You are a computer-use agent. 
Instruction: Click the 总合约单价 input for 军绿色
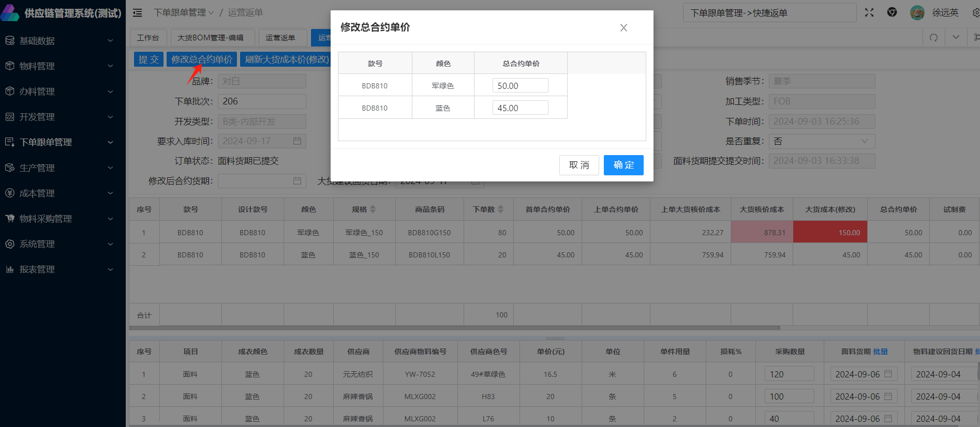[x=520, y=86]
